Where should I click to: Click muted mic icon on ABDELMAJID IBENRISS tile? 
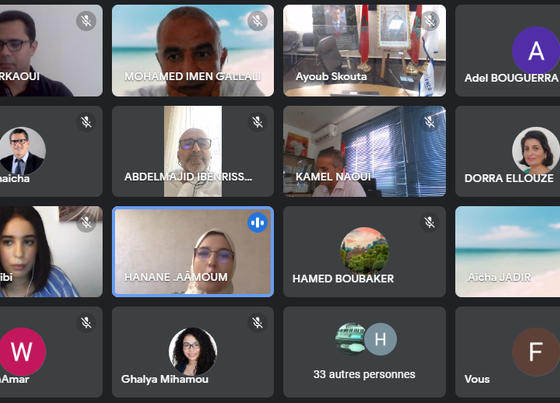tap(257, 122)
